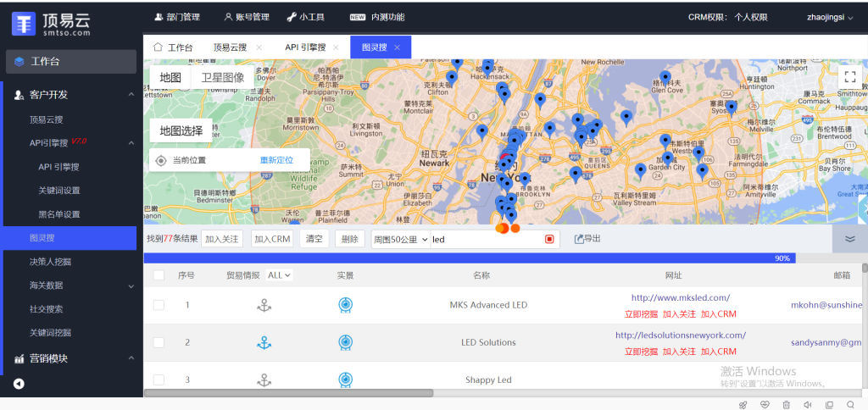868x410 pixels.
Task: Switch to the 顶易云搜 tab
Action: point(231,47)
